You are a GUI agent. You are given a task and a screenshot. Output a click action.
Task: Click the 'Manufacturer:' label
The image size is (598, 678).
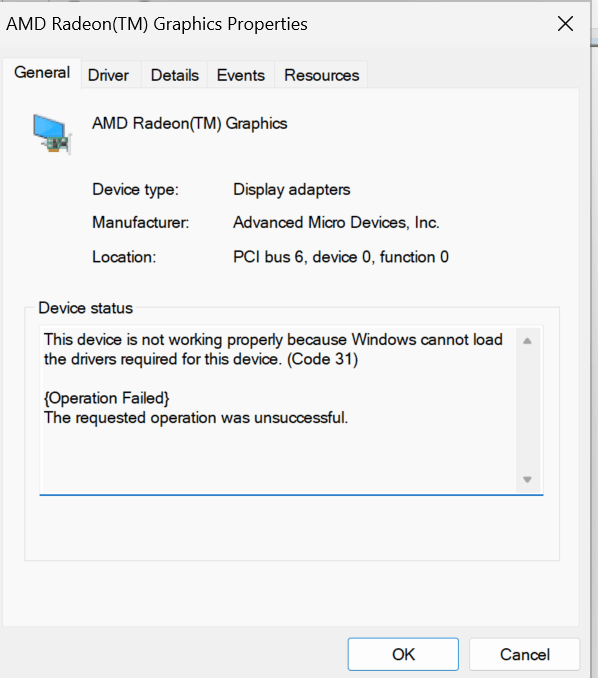(x=141, y=222)
